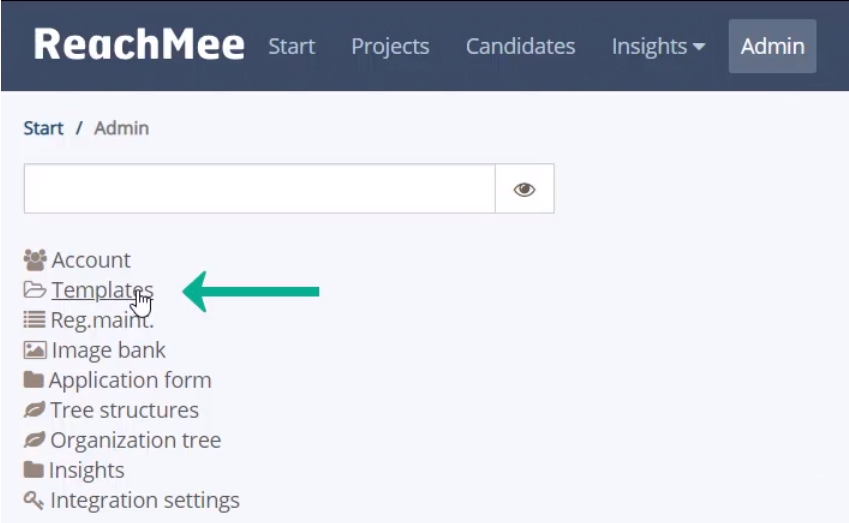Click the Tree structures leaf icon
The image size is (849, 523).
coord(34,410)
